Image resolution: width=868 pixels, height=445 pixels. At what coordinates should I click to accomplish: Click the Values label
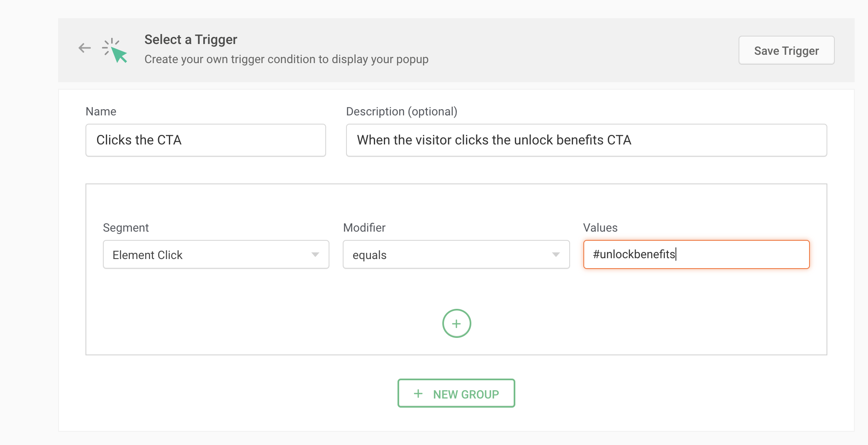click(x=600, y=227)
